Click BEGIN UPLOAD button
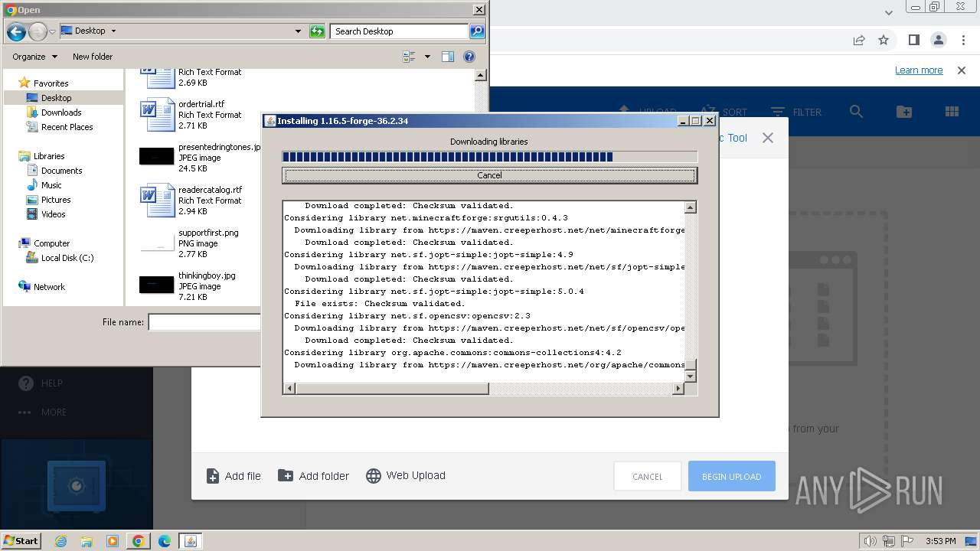Screen dimensions: 980x551 (x=732, y=476)
